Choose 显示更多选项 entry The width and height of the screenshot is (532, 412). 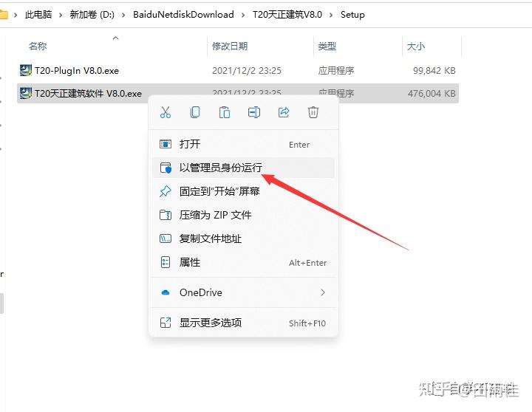point(243,323)
